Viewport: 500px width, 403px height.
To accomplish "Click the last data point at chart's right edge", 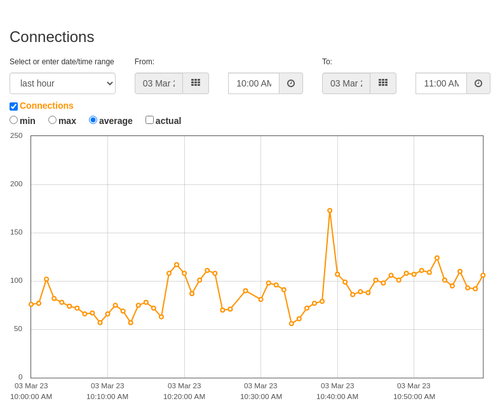I will (483, 275).
